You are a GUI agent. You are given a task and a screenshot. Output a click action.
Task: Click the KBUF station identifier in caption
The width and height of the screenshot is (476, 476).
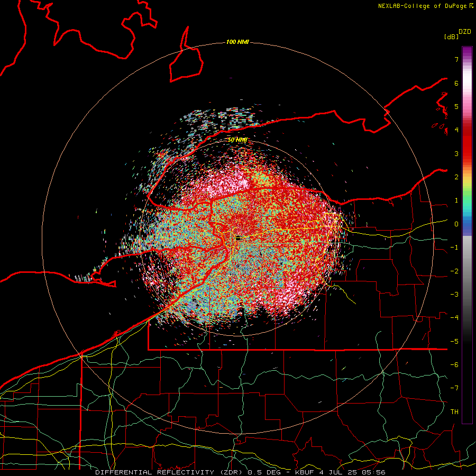[x=305, y=472]
